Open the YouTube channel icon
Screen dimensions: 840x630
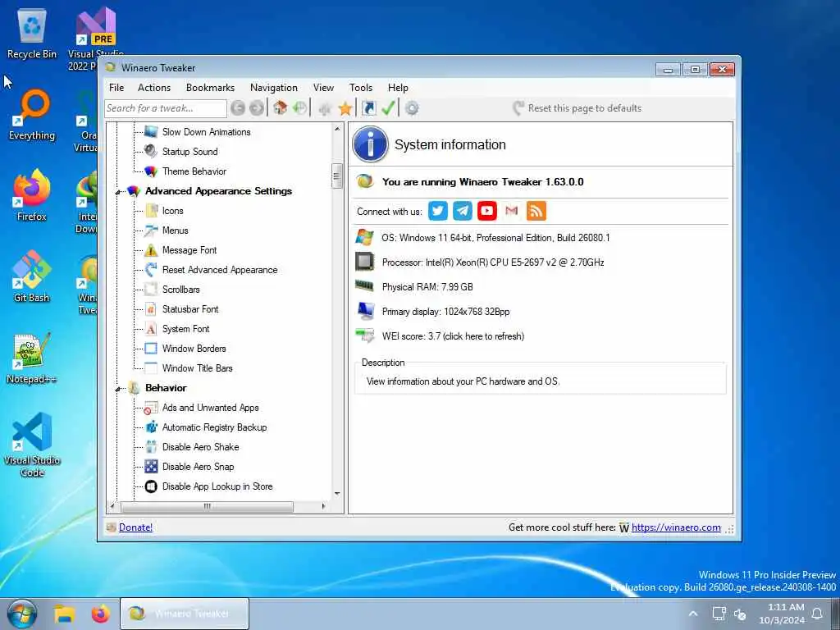point(487,211)
